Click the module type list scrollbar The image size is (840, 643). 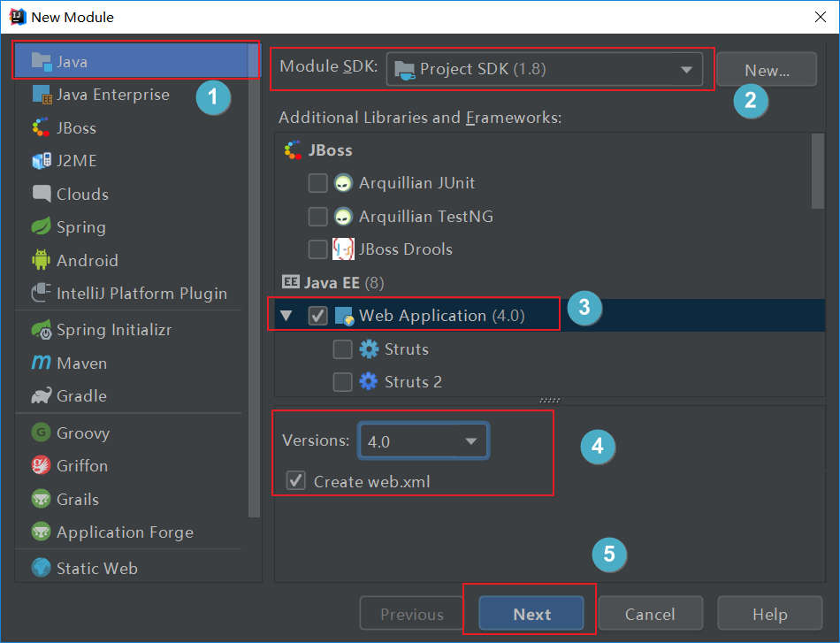tap(254, 279)
